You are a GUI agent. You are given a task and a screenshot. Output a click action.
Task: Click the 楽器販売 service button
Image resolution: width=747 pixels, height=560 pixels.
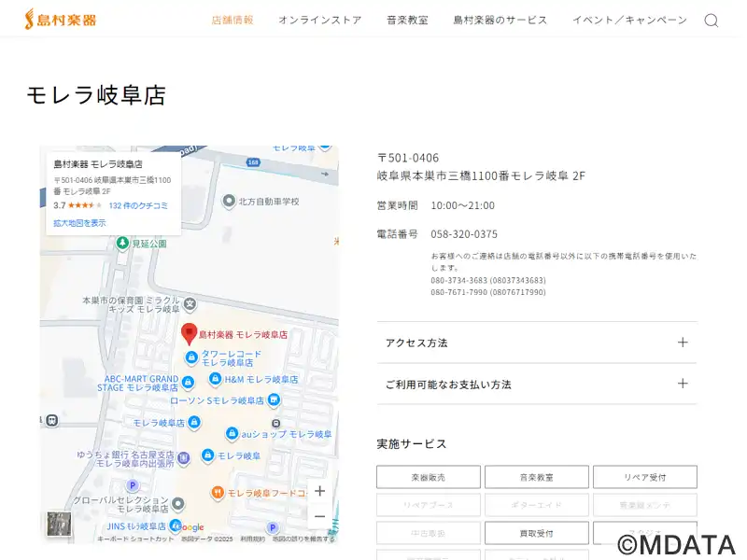pos(429,477)
